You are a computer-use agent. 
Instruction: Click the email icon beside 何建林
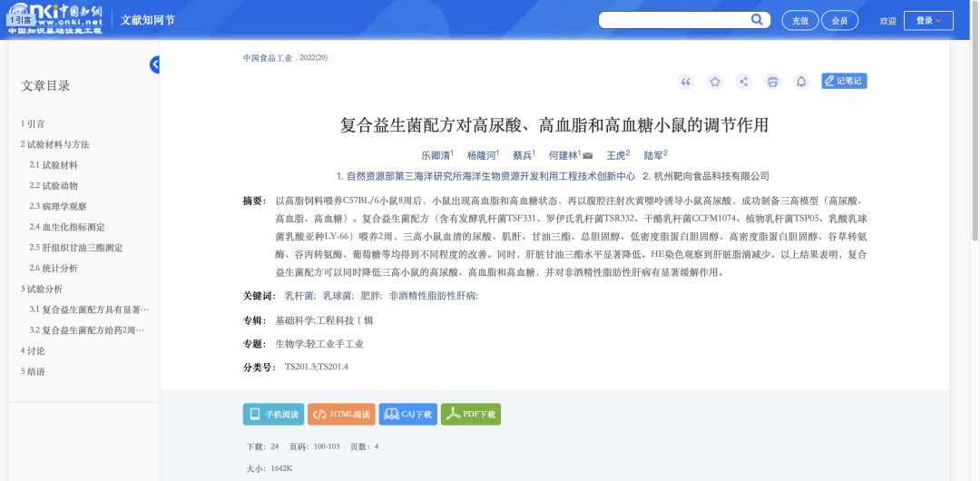coord(588,155)
